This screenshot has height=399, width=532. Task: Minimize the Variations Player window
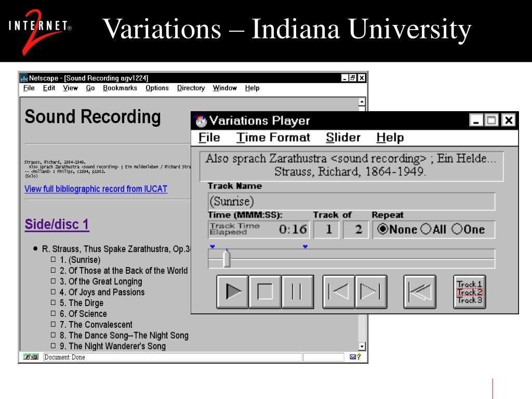[x=476, y=121]
